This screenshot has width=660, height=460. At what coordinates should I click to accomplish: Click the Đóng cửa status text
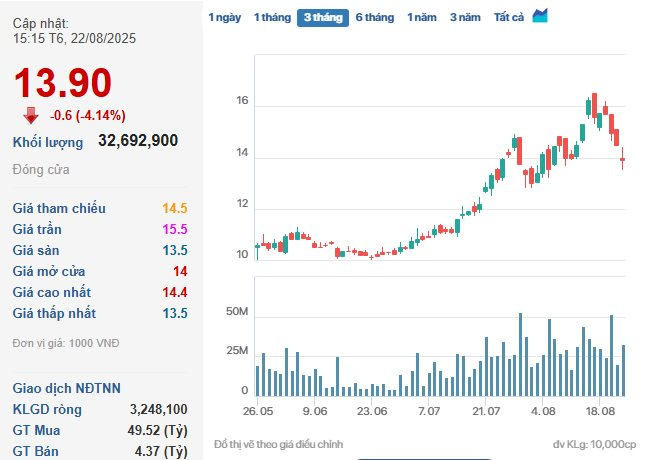(41, 170)
